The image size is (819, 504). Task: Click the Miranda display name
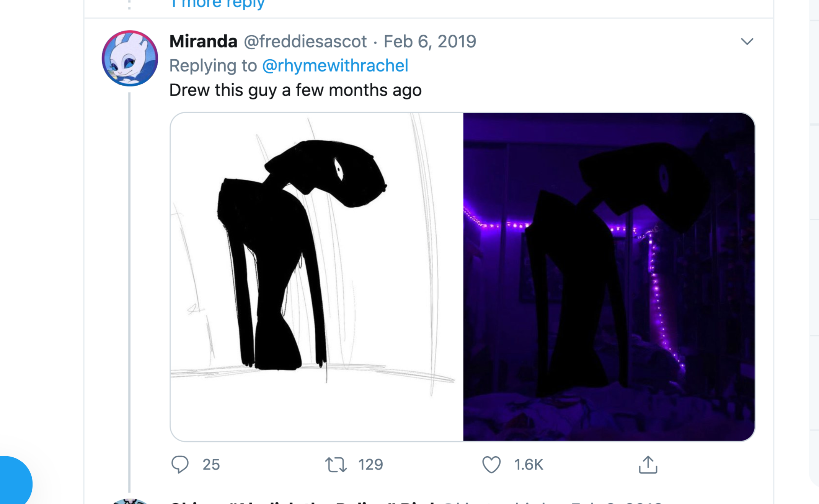tap(203, 41)
